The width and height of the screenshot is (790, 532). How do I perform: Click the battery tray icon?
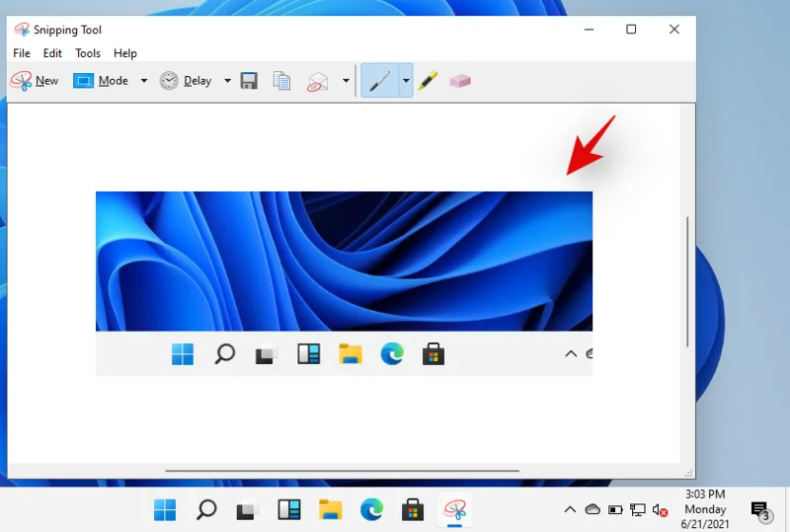(615, 510)
